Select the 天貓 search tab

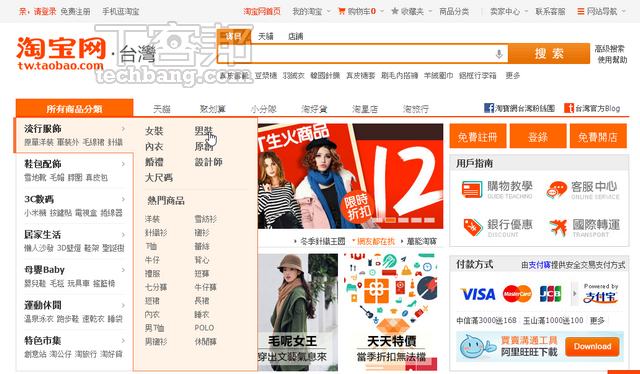[x=266, y=36]
